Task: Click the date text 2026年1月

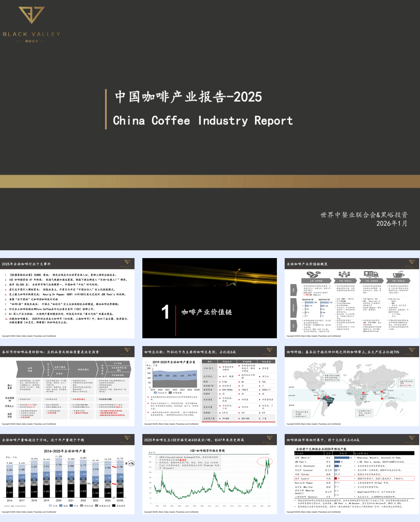Action: [392, 223]
